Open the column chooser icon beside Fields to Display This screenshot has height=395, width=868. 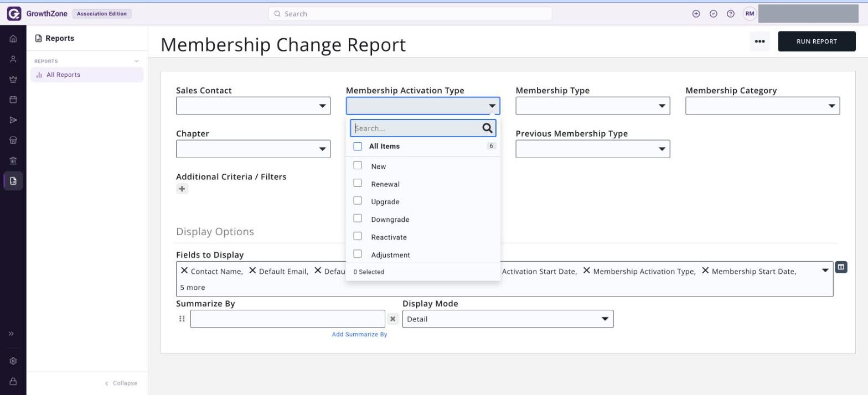click(841, 267)
